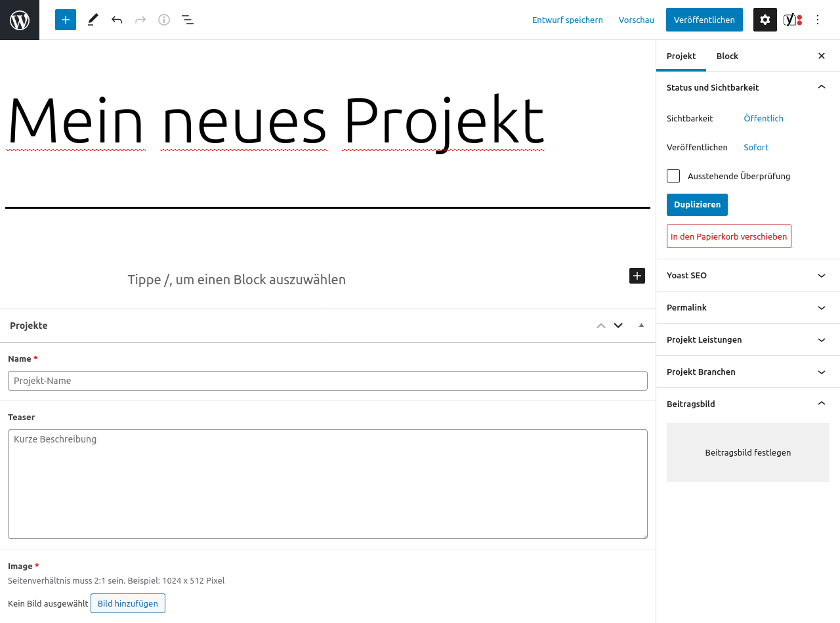Image resolution: width=840 pixels, height=623 pixels.
Task: Click the Sichtbarkeit label
Action: [690, 118]
